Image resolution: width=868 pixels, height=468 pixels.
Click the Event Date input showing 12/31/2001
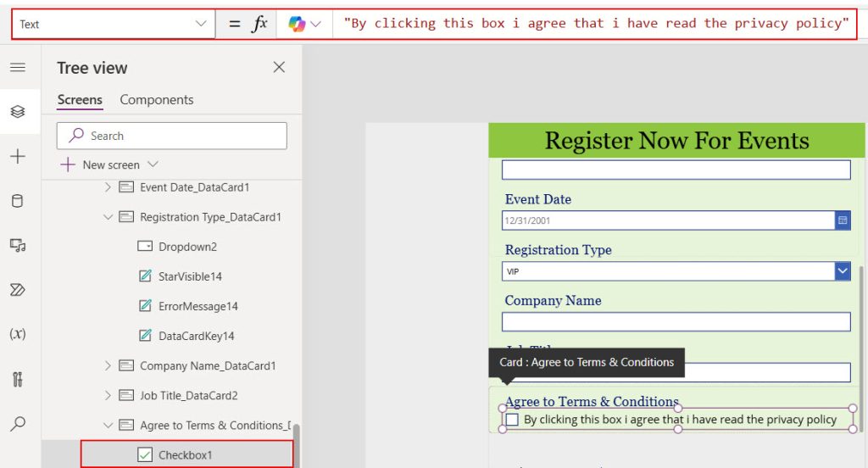(668, 220)
